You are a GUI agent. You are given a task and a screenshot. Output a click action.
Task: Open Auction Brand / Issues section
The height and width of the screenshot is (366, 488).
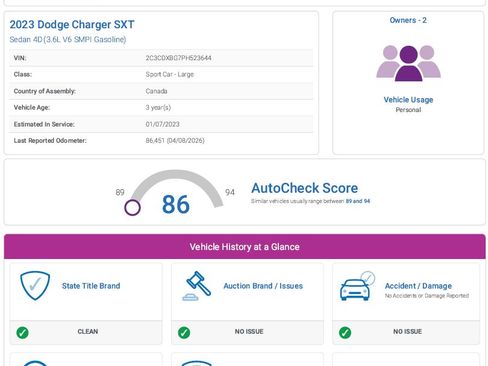[x=263, y=286]
